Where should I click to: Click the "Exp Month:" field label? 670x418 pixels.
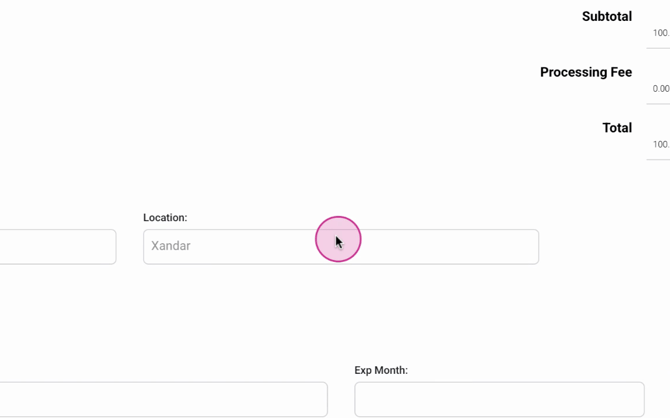(x=381, y=370)
